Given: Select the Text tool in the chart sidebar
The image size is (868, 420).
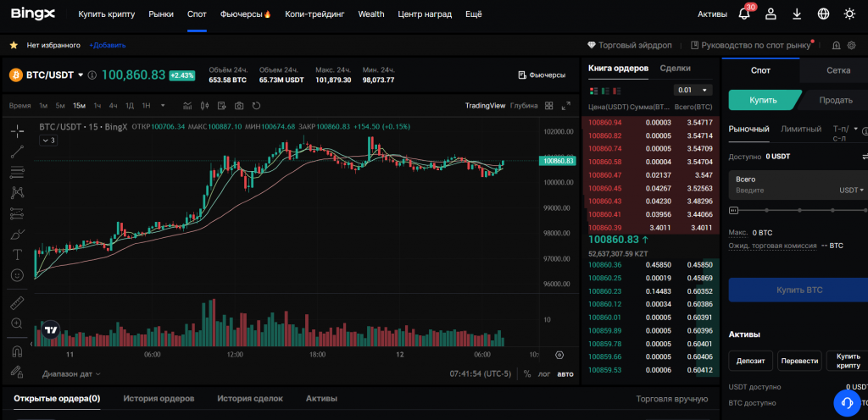Looking at the screenshot, I should (x=17, y=254).
